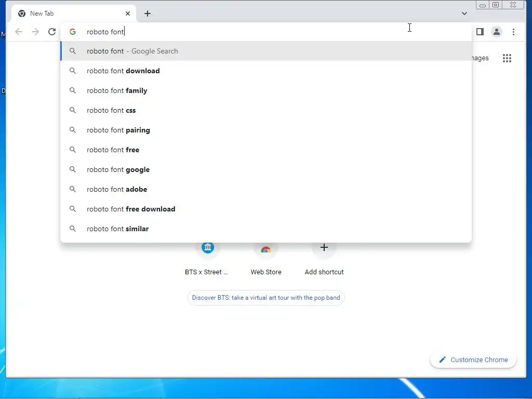Image resolution: width=532 pixels, height=399 pixels.
Task: Click the Images link at top right
Action: tap(480, 58)
